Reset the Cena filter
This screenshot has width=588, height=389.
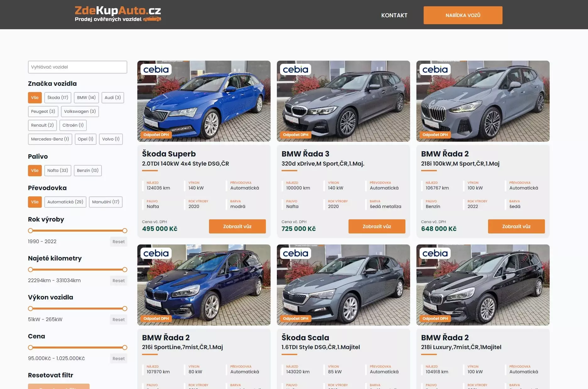pyautogui.click(x=118, y=359)
